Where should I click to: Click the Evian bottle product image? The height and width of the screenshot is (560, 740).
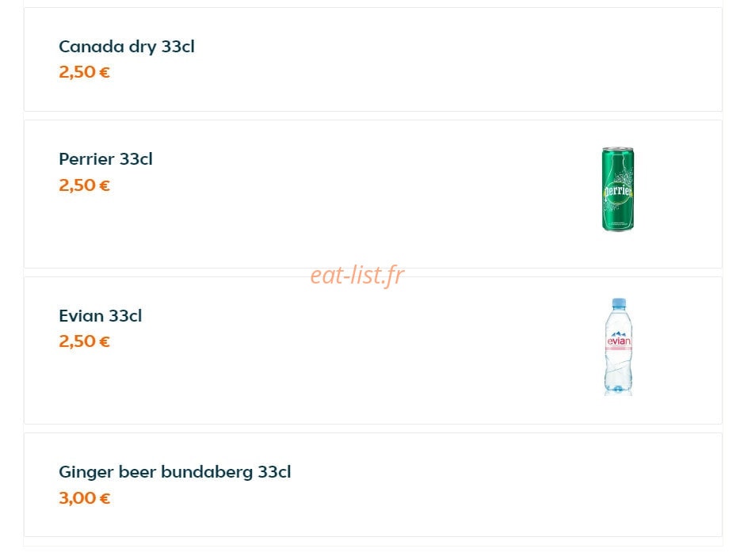pos(618,347)
